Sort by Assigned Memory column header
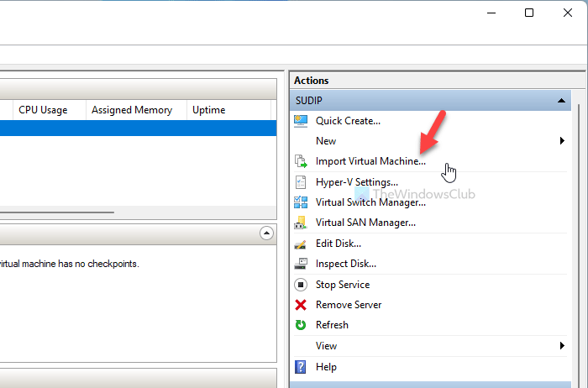588x388 pixels. pyautogui.click(x=132, y=110)
